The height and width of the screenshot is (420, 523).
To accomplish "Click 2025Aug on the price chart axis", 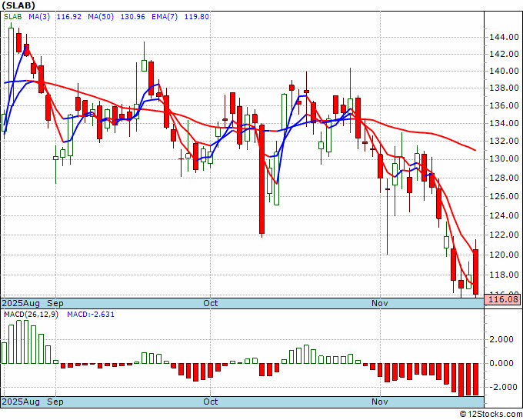I will coord(21,303).
